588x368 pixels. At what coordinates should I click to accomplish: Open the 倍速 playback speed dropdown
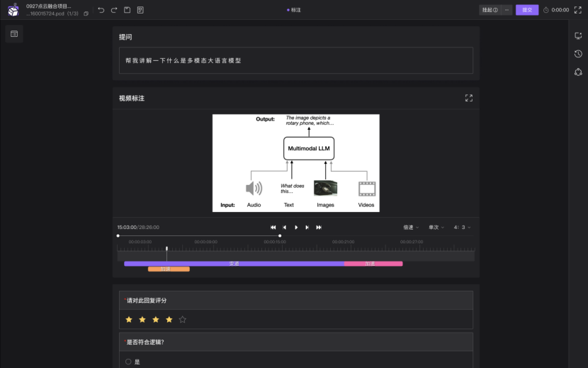pos(411,227)
